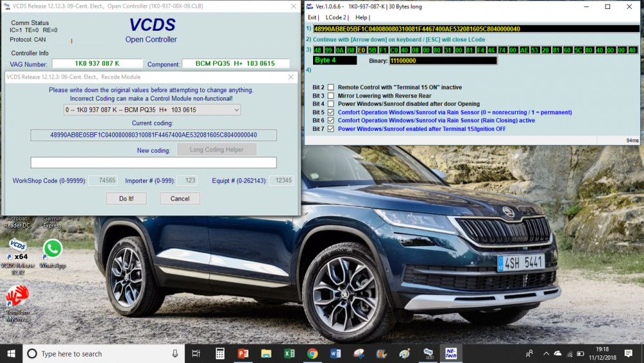Open the WhatsApp desktop shortcut
644x363 pixels.
[x=53, y=253]
